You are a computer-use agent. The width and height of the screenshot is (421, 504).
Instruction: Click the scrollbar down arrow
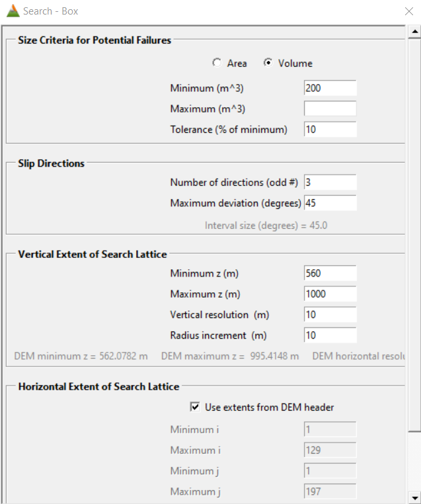coord(414,497)
